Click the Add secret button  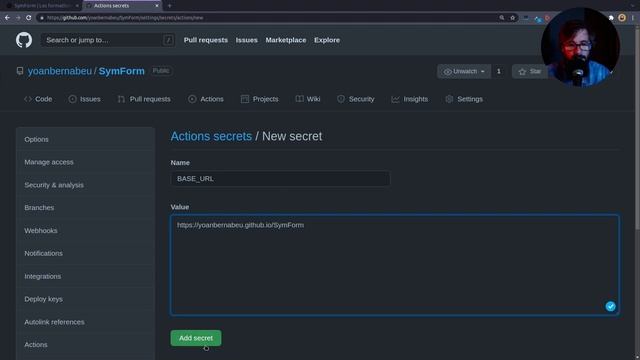[x=196, y=338]
